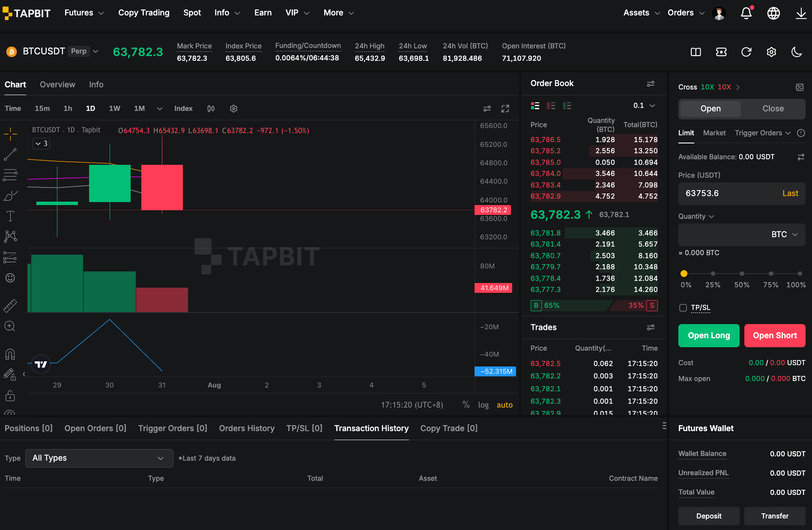Select the brush drawing tool
This screenshot has height=530, width=812.
[x=10, y=196]
